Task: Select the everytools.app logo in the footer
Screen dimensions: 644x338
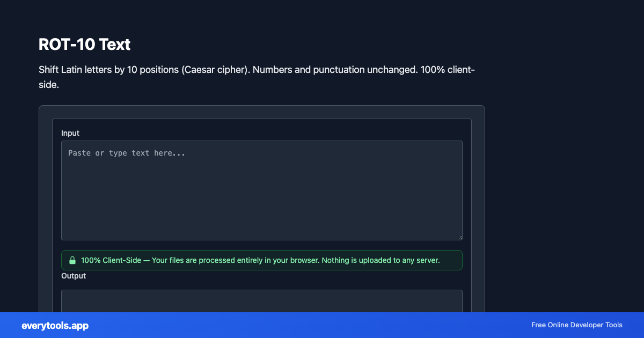Action: (x=54, y=325)
